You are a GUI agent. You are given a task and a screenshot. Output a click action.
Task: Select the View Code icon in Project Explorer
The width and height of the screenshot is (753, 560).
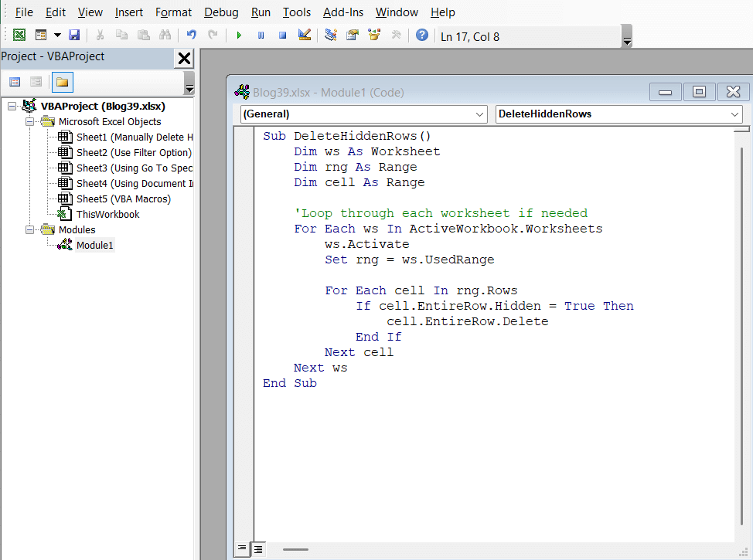coord(14,81)
